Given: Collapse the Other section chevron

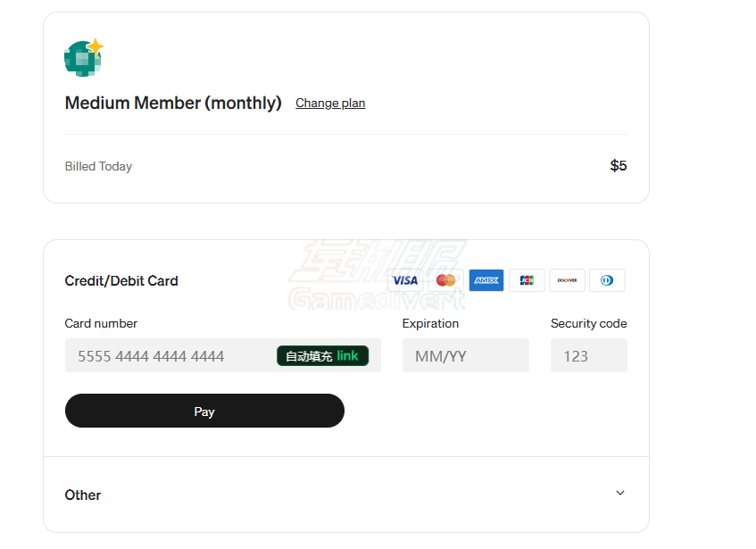Looking at the screenshot, I should (x=619, y=493).
